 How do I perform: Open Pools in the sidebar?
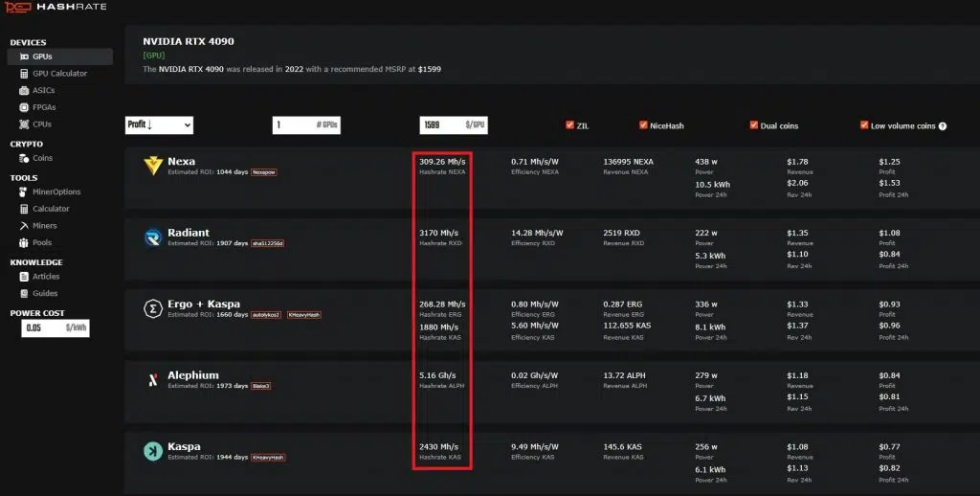(x=42, y=242)
